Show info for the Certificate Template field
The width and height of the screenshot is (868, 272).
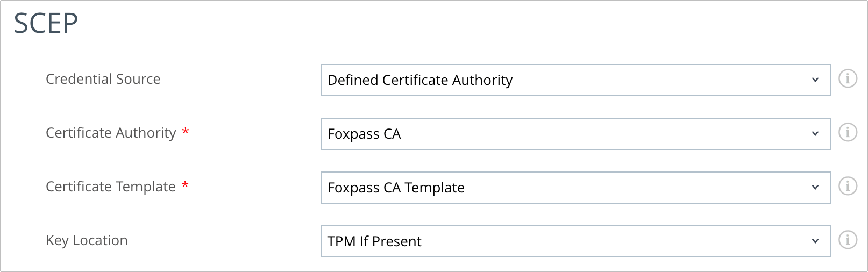coord(848,186)
